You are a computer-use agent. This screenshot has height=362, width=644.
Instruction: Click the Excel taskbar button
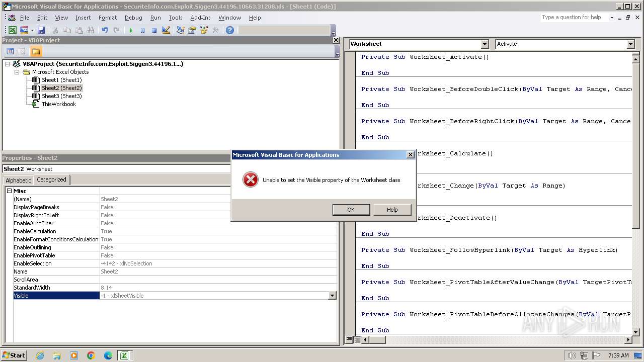[x=124, y=355]
